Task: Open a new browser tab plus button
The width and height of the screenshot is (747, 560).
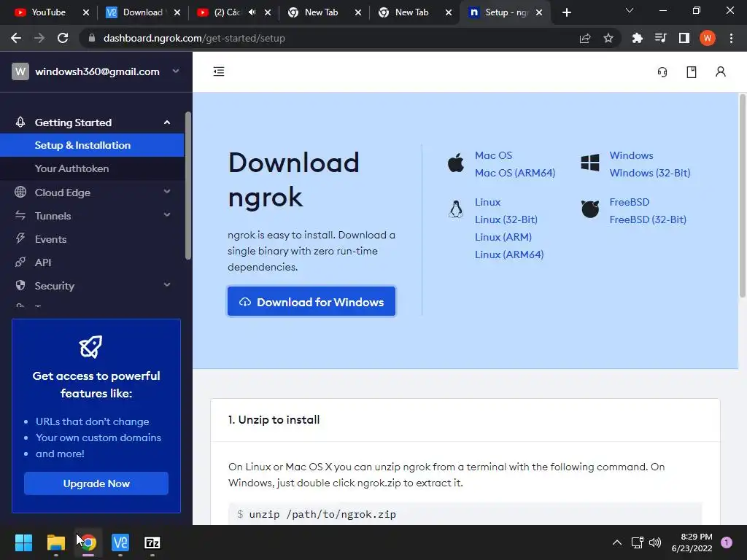Action: click(x=566, y=12)
